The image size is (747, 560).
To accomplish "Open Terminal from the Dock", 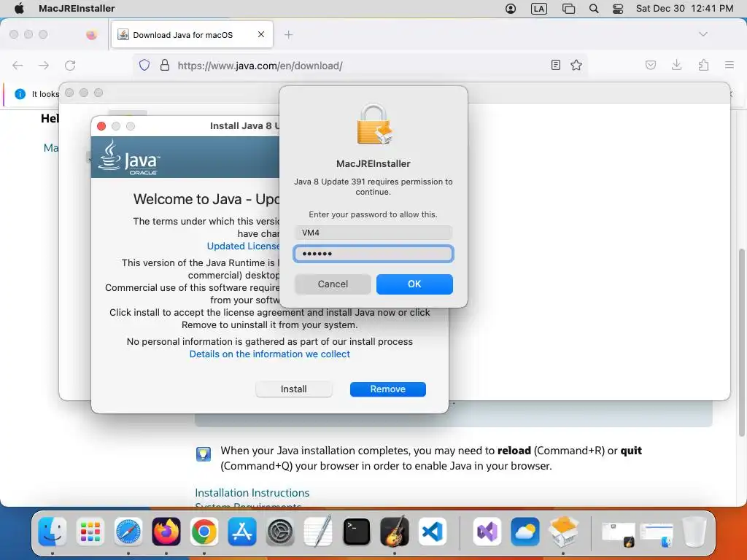I will pyautogui.click(x=356, y=531).
